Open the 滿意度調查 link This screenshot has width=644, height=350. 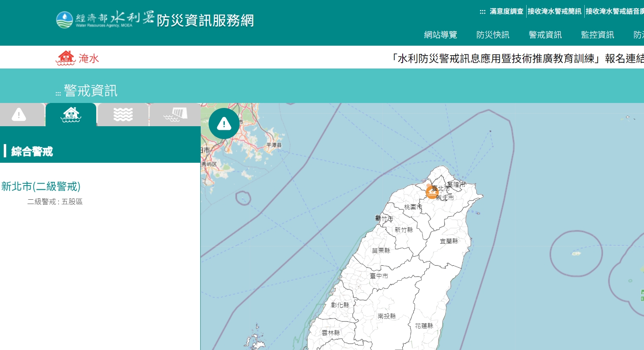coord(506,11)
